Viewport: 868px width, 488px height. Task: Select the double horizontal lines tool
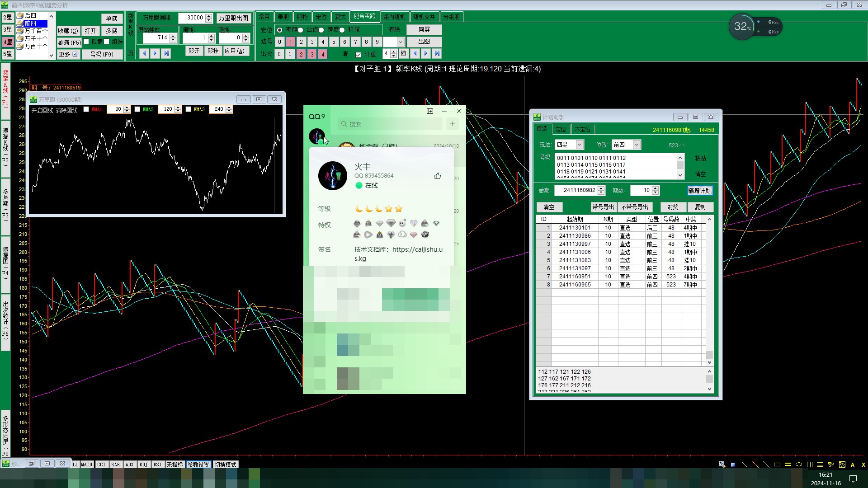pyautogui.click(x=788, y=465)
